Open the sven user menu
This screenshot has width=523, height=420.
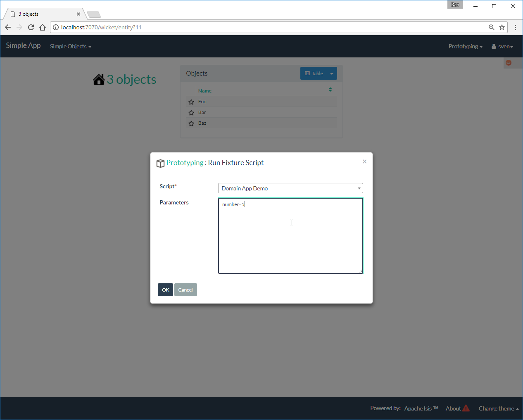pos(502,46)
